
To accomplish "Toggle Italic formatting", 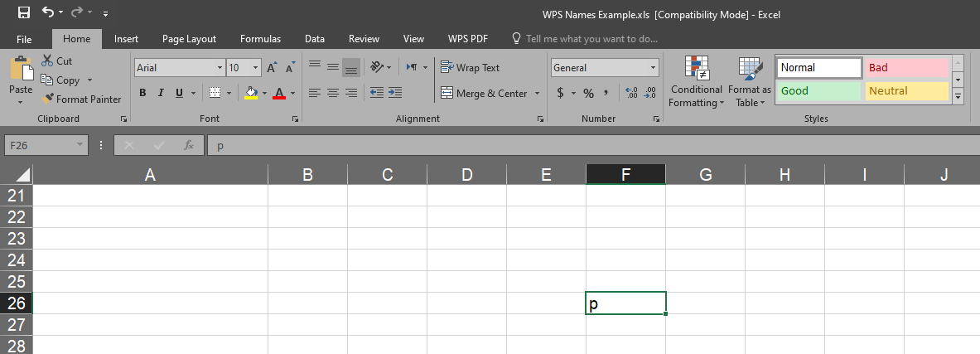I will point(161,93).
